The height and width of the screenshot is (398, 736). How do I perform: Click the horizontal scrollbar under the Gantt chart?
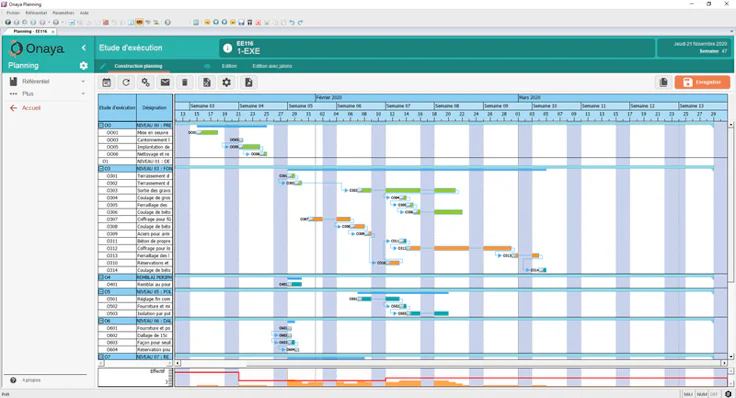tap(451, 363)
